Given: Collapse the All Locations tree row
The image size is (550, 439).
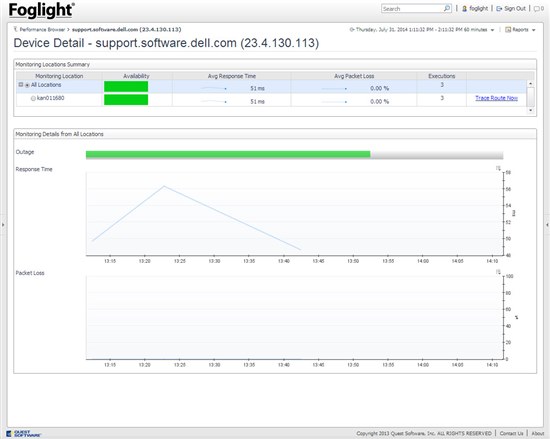Looking at the screenshot, I should point(21,85).
